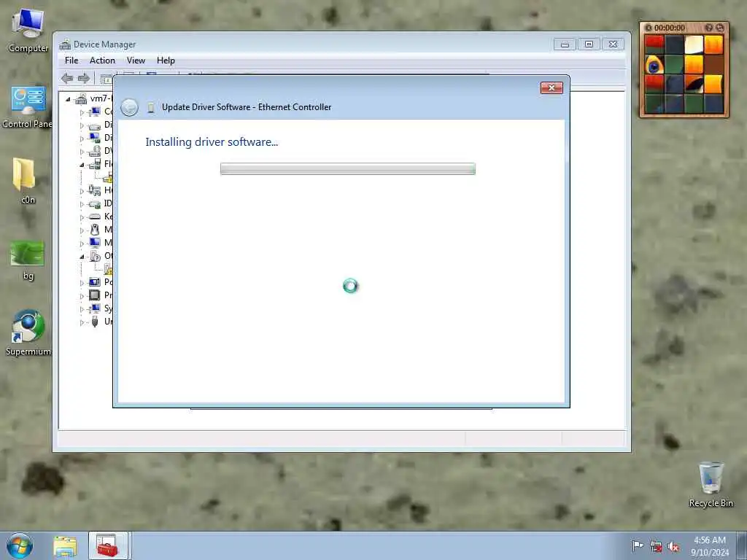Select the System devices icon
The width and height of the screenshot is (747, 560).
95,308
